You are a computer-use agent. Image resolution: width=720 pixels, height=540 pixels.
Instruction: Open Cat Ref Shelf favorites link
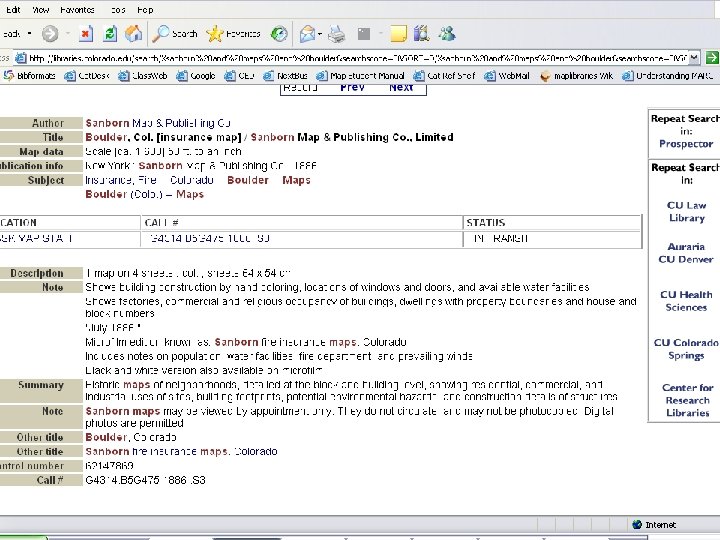pos(444,76)
